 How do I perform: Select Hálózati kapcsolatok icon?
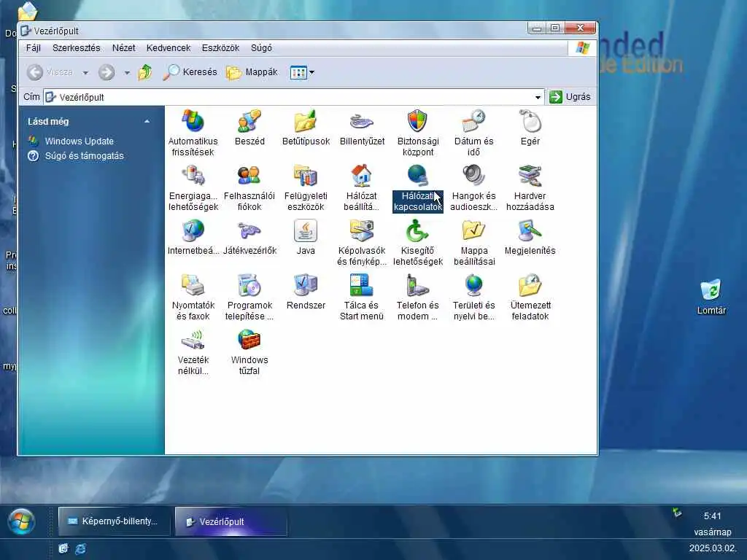click(418, 187)
